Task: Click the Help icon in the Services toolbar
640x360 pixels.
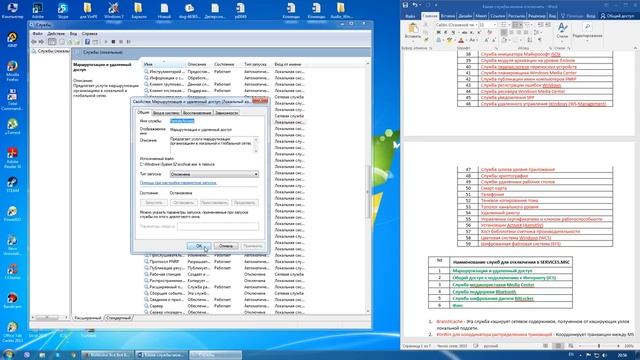Action: click(87, 42)
